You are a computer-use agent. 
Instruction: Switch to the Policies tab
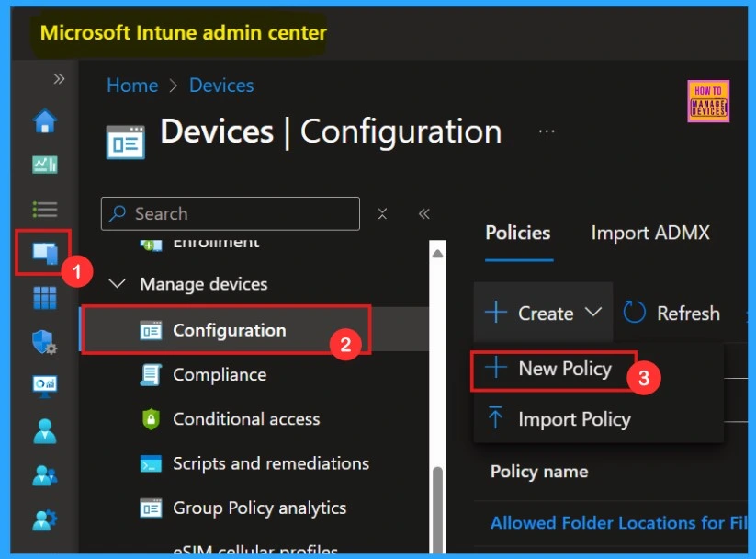[x=518, y=234]
